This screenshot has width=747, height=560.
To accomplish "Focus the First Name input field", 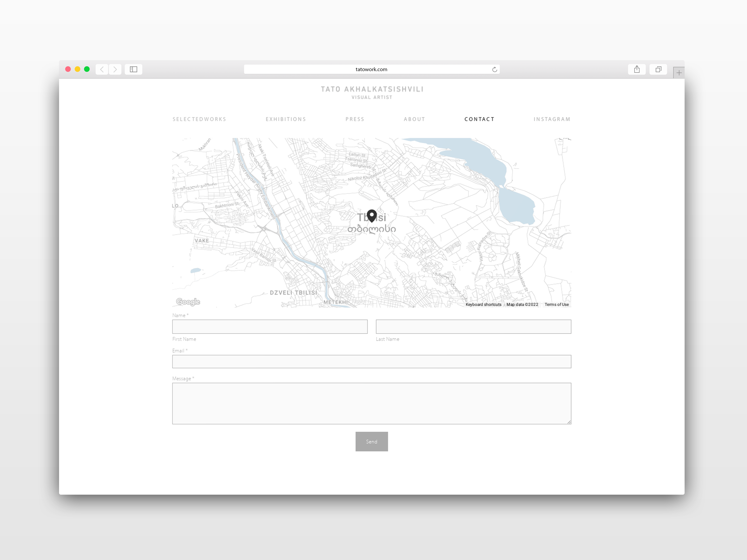I will 270,327.
